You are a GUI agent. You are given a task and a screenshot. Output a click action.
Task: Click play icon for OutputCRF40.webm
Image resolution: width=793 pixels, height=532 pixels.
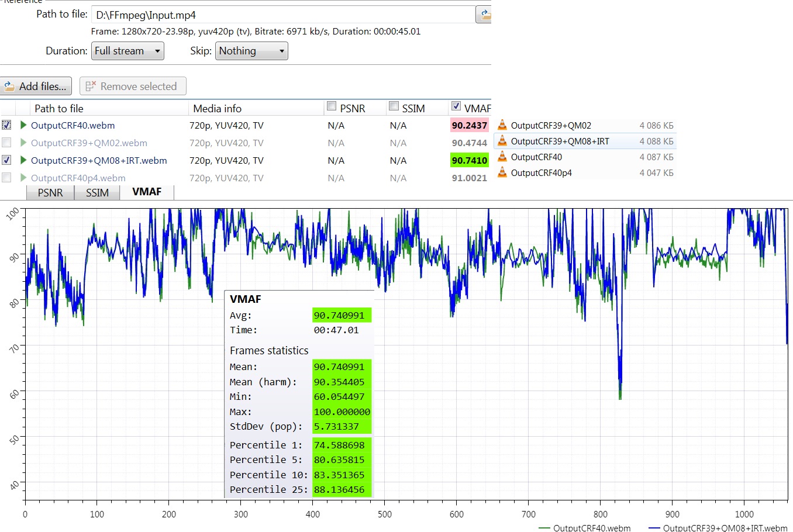pyautogui.click(x=23, y=125)
